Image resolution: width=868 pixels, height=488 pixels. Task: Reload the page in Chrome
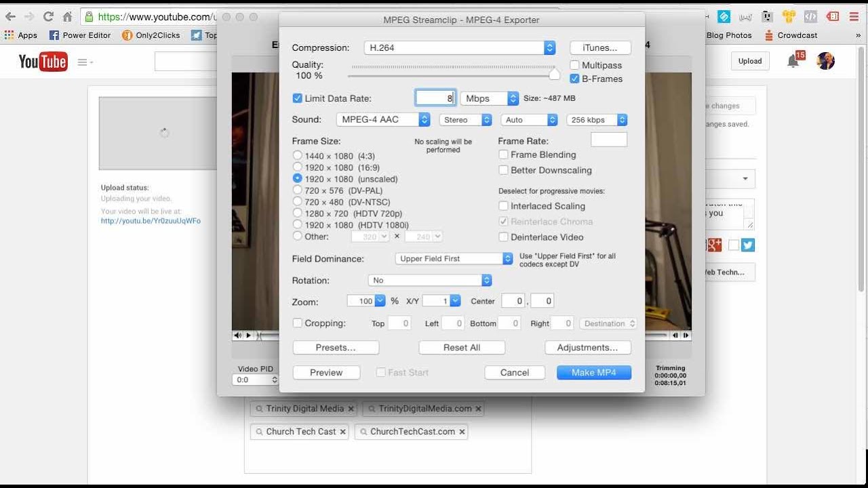point(47,16)
